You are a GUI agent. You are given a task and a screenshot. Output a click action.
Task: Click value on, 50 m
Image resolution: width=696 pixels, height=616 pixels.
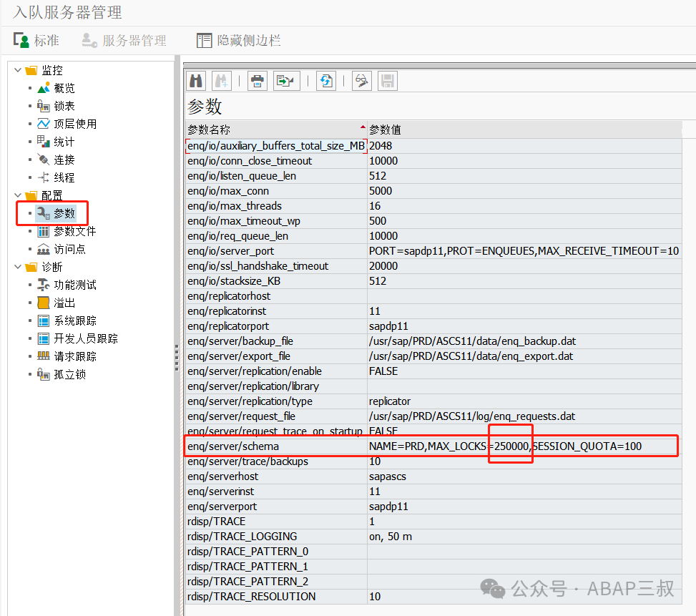[x=391, y=537]
